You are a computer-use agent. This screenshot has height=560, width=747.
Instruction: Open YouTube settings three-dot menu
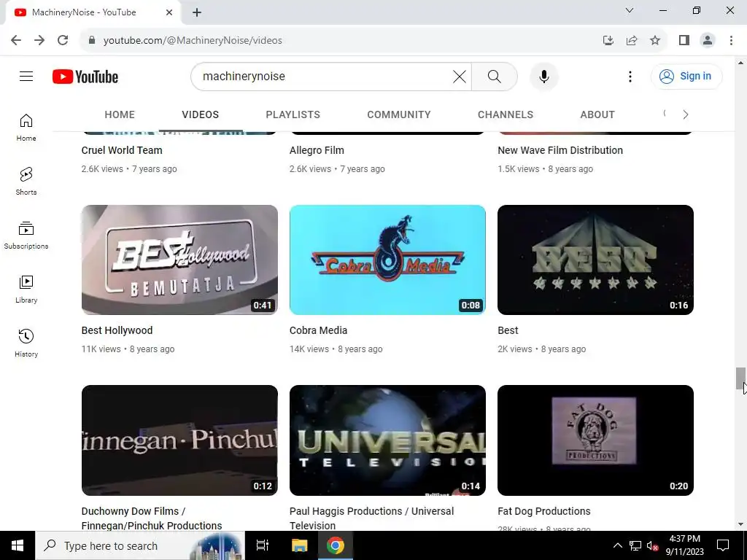[x=630, y=76]
